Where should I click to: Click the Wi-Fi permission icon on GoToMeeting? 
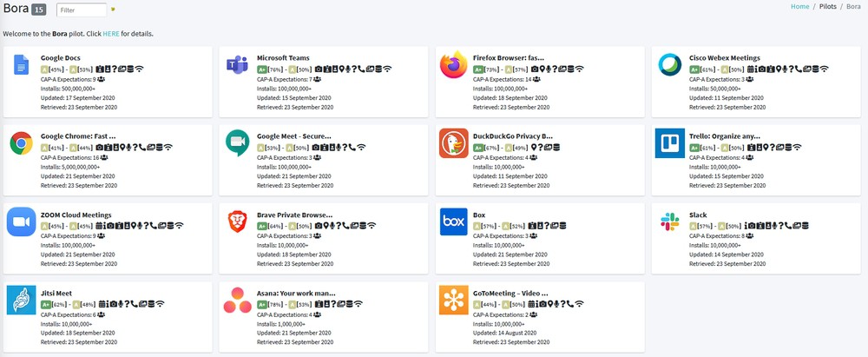point(579,304)
